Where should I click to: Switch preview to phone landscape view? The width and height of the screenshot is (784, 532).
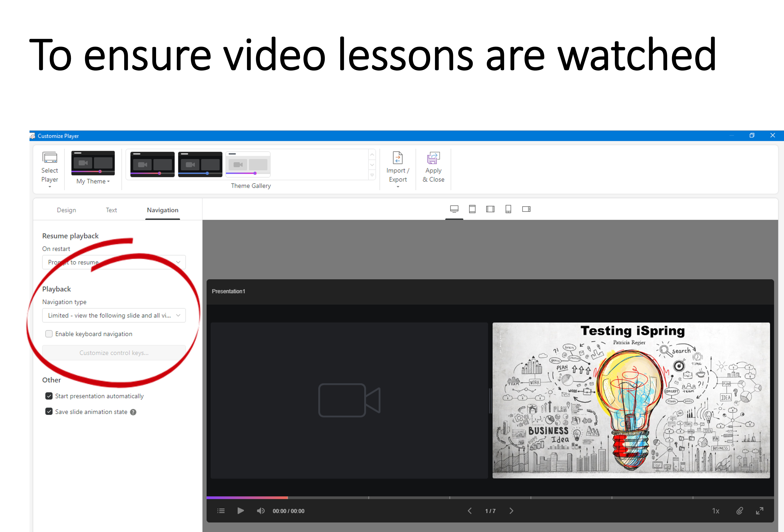526,209
